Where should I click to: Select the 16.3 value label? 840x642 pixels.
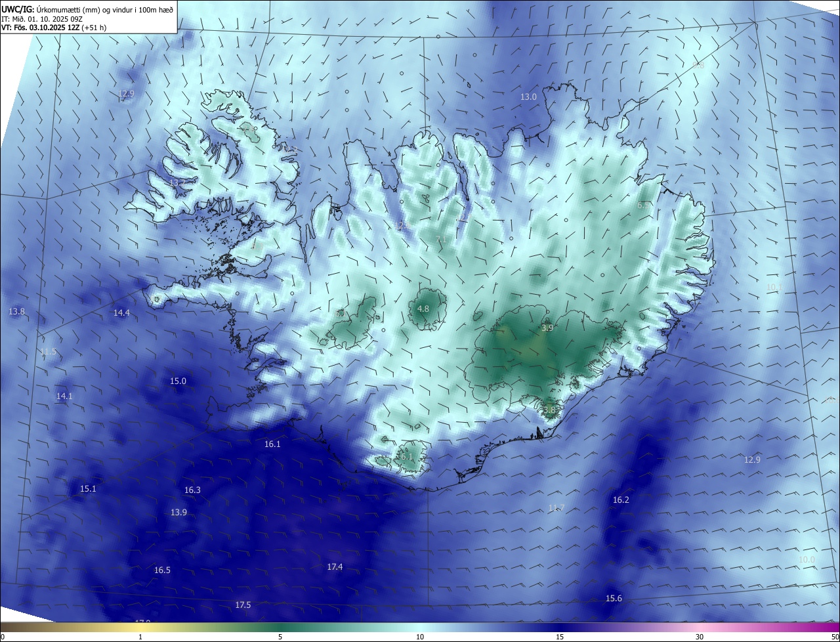[x=192, y=490]
